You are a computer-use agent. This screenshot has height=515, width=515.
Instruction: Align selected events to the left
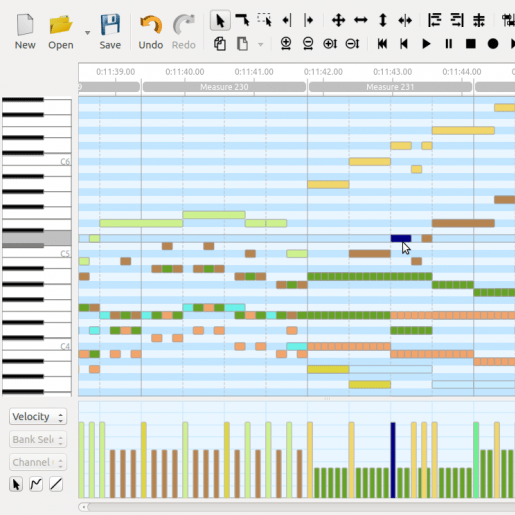coord(435,21)
